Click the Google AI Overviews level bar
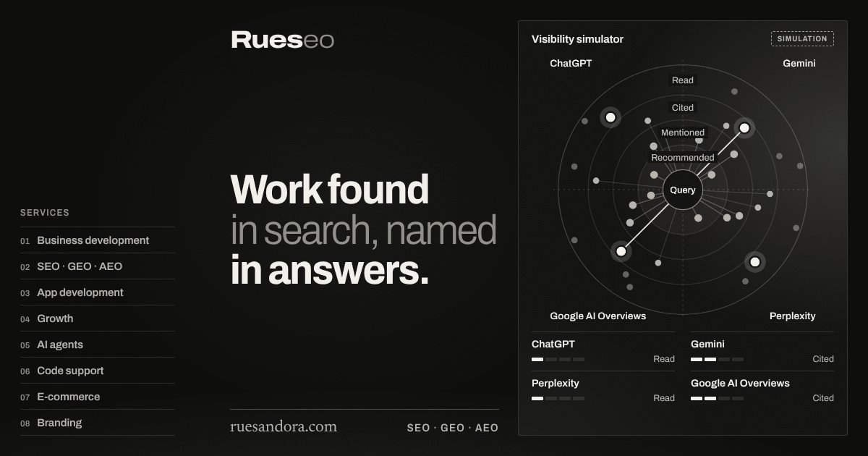The image size is (868, 456). pos(717,398)
